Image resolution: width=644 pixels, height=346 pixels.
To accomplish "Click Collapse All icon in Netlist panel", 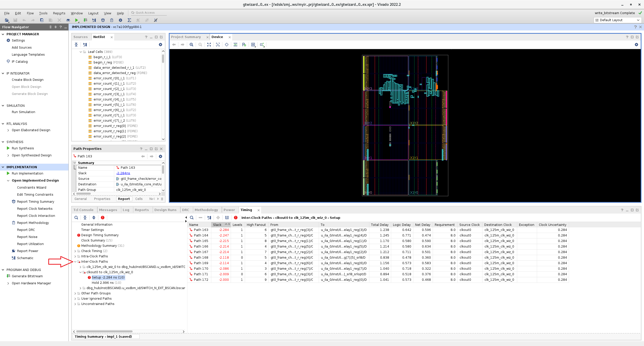I will coord(76,45).
